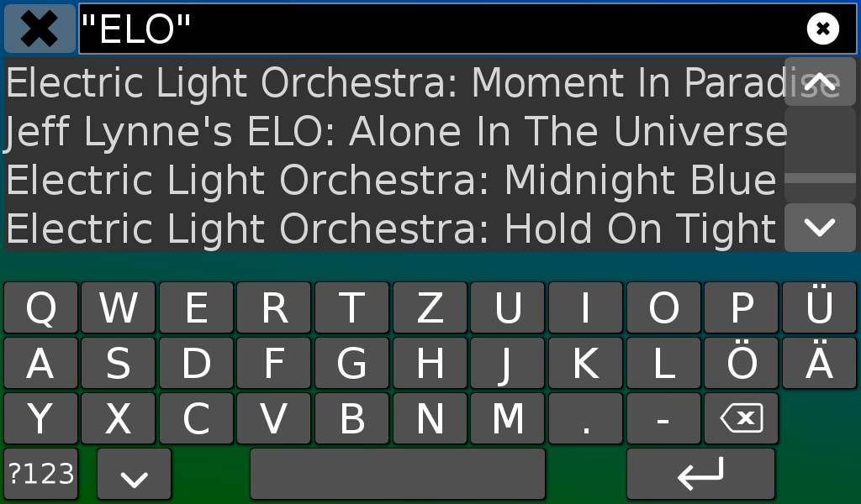Image resolution: width=861 pixels, height=504 pixels.
Task: Tap the period key
Action: [585, 419]
